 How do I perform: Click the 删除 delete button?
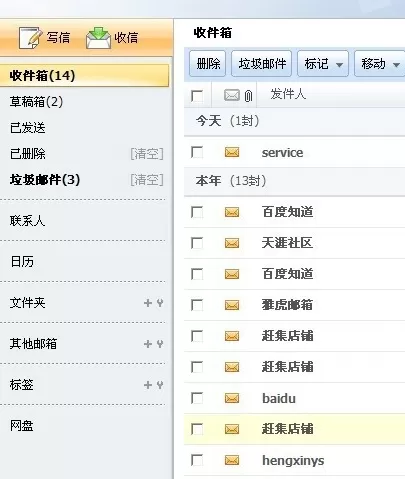[x=208, y=64]
